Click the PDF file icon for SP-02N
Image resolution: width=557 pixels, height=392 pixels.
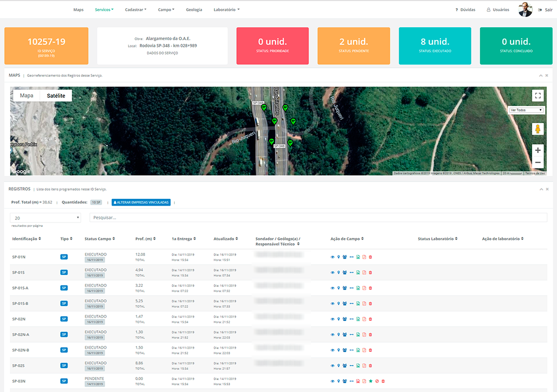364,319
